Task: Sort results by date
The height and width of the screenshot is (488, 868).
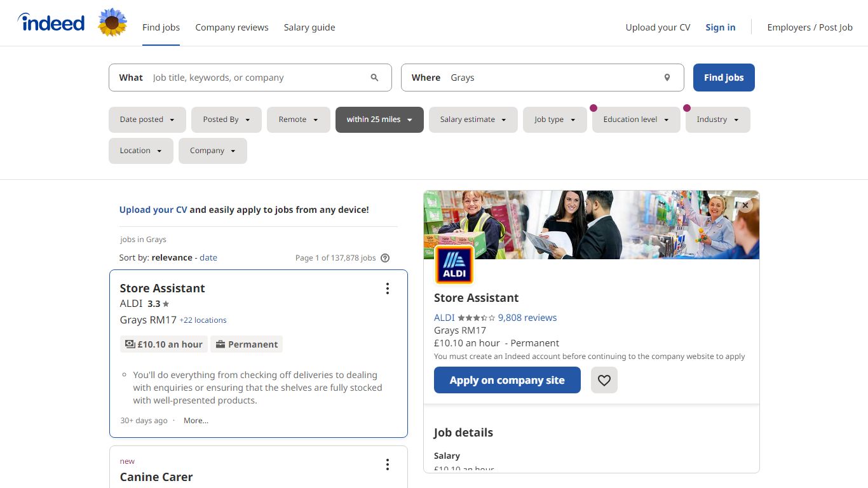Action: coord(208,258)
